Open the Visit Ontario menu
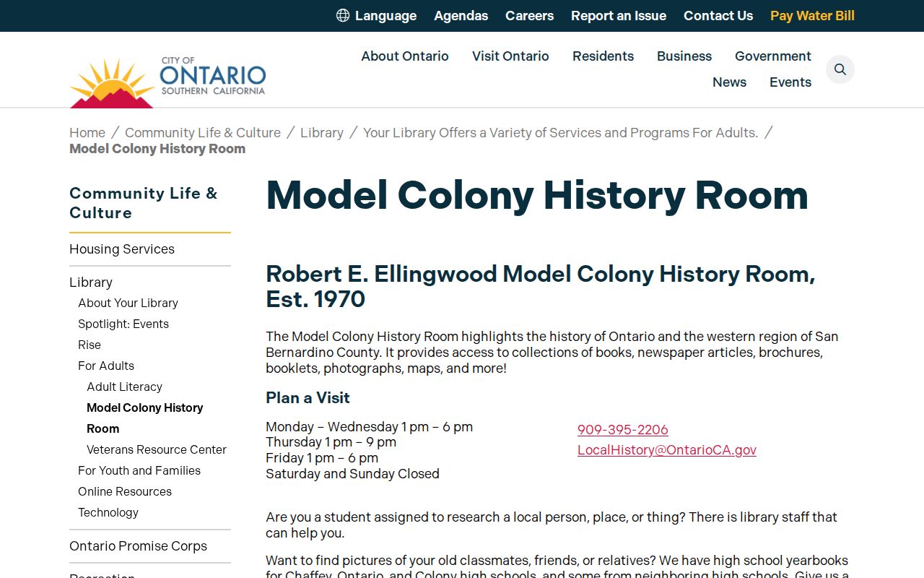Viewport: 924px width, 578px height. pos(510,56)
